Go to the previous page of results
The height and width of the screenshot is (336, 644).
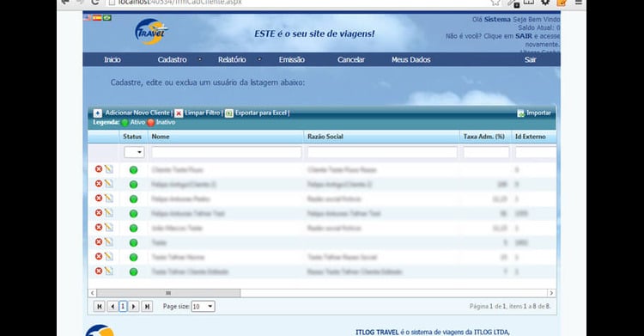[112, 307]
